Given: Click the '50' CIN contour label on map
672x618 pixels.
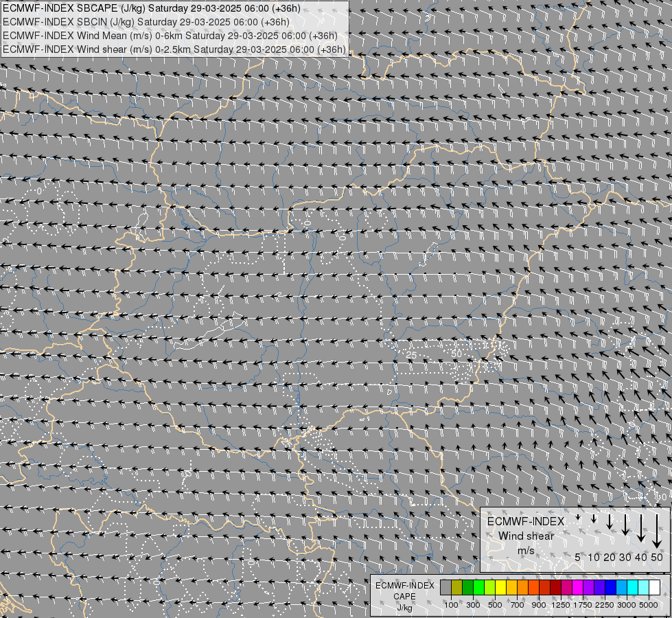Looking at the screenshot, I should point(456,354).
